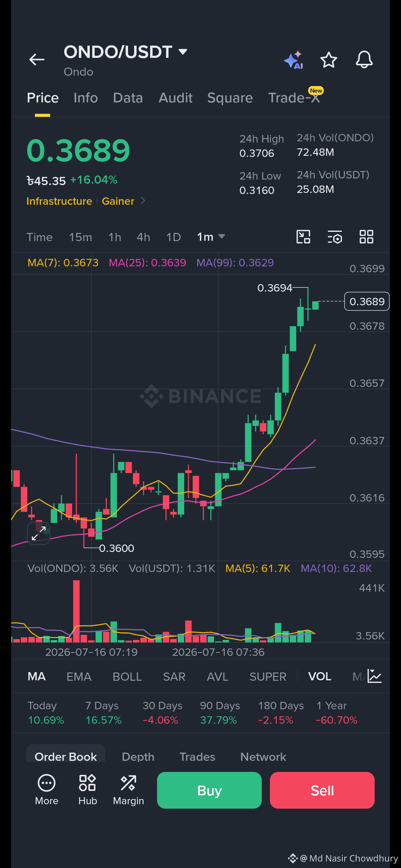401x868 pixels.
Task: Select the 4h interval
Action: click(143, 237)
